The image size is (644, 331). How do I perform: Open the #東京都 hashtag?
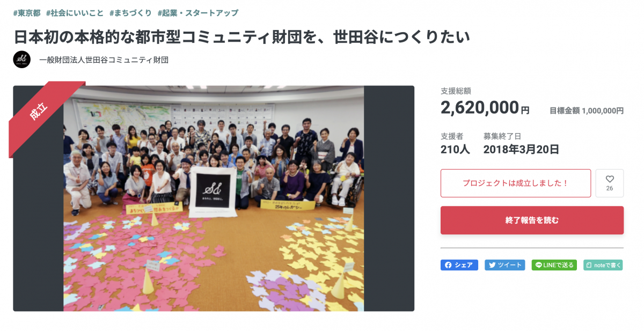(27, 13)
